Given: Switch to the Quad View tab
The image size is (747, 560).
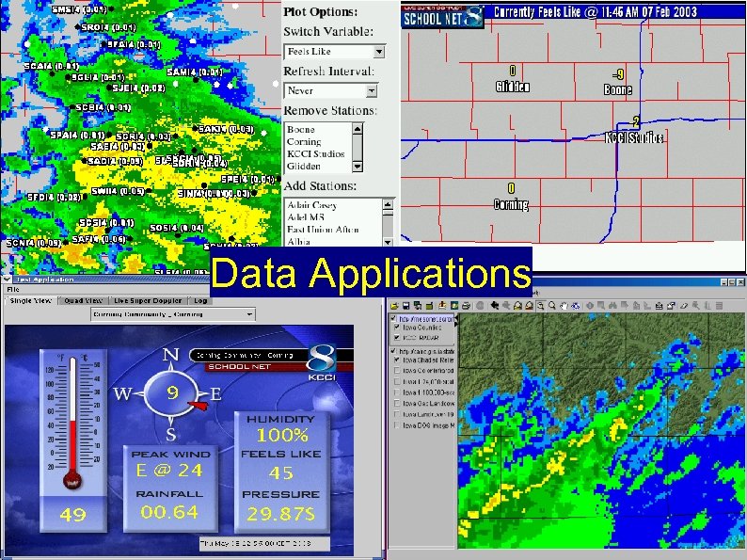Looking at the screenshot, I should pos(84,301).
